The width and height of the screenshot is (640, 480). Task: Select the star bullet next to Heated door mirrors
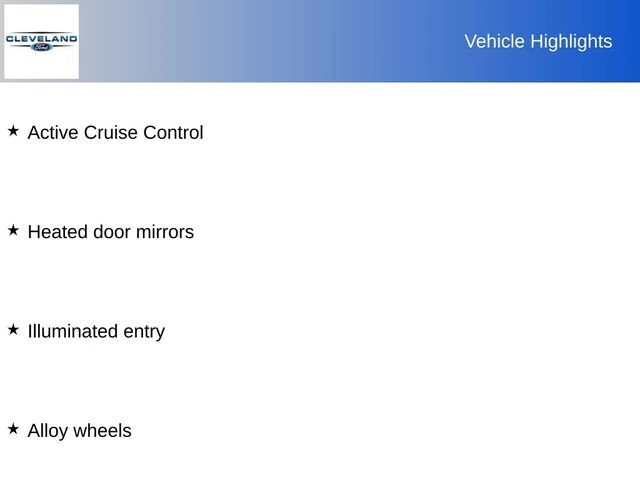[13, 230]
